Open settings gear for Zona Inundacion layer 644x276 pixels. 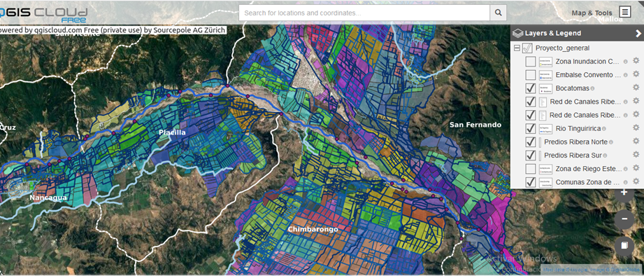click(636, 61)
